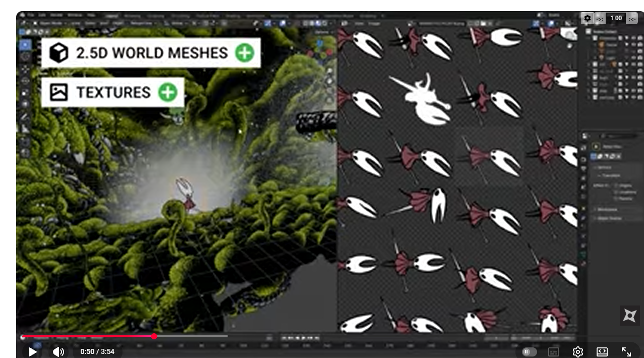Screen dimensions: 644x358
Task: Open the Blender Render menu
Action: (56, 16)
